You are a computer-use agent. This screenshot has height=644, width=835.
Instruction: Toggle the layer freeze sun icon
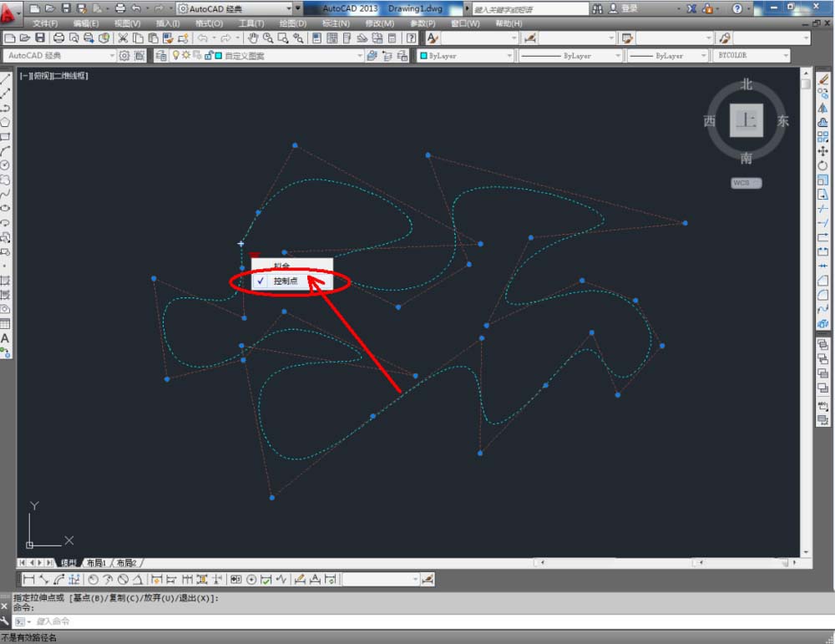point(186,55)
